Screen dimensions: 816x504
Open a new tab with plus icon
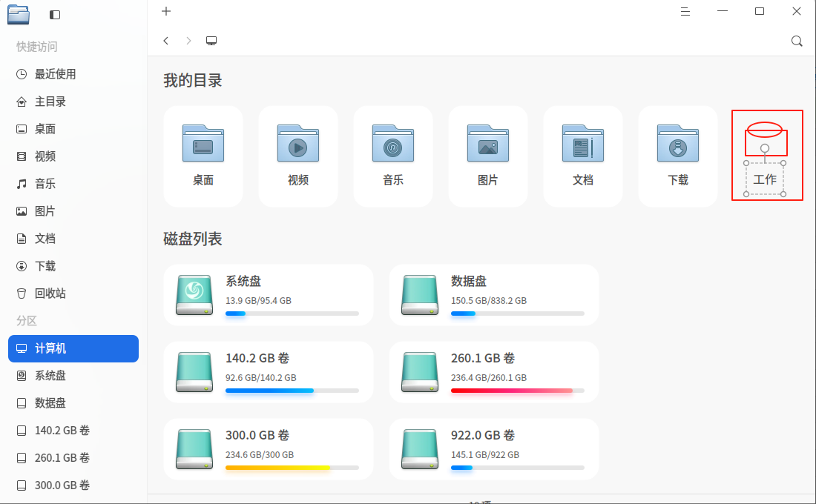click(x=166, y=11)
